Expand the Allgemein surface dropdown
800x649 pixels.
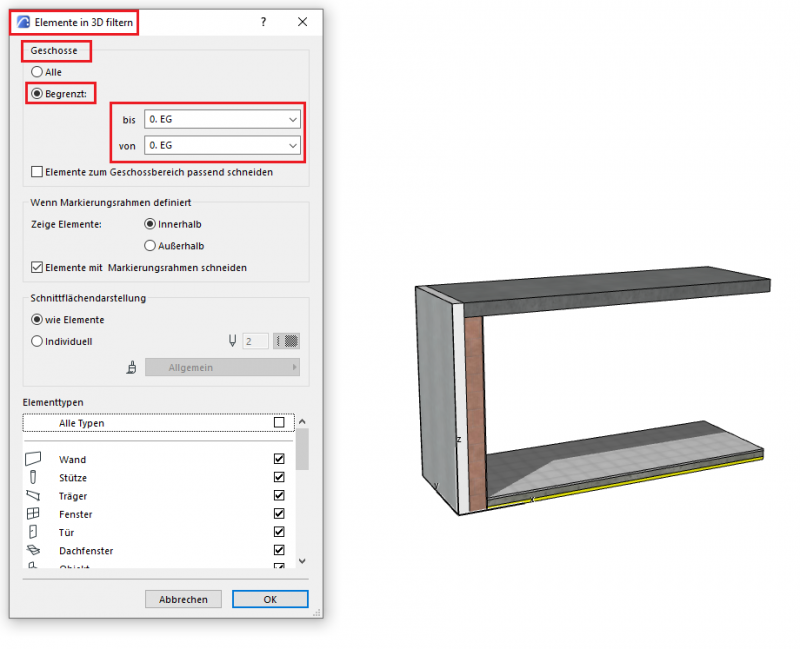coord(222,368)
